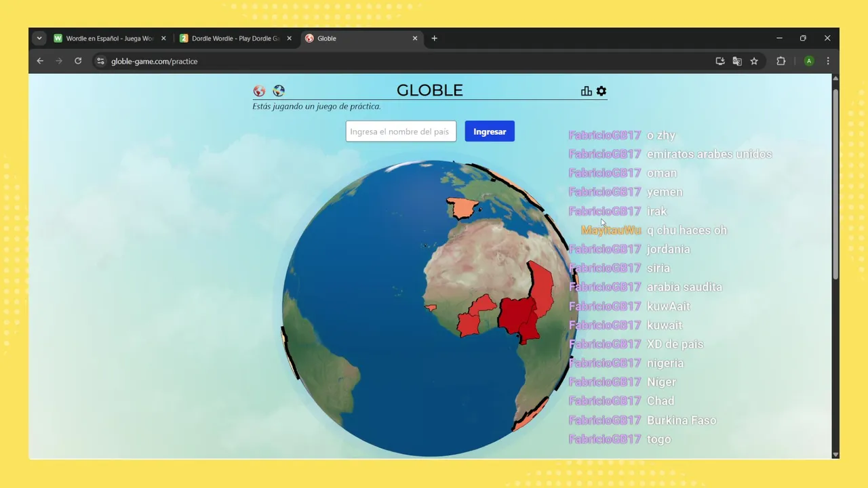Click the browser back arrow

(x=40, y=61)
